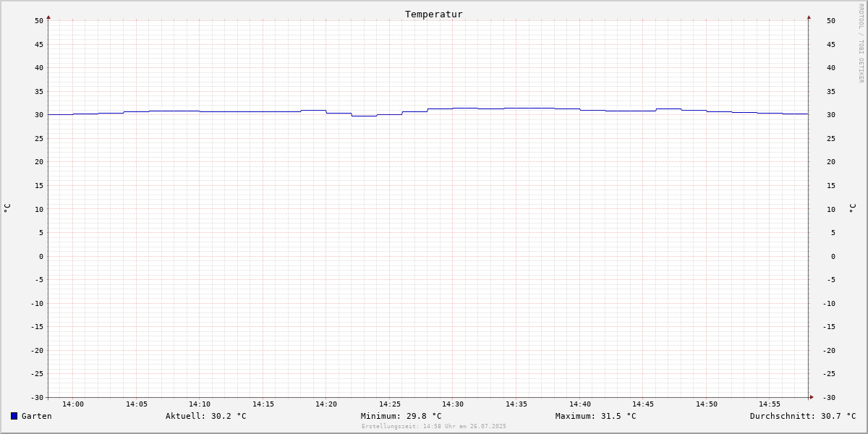Click the 14:10 time axis label
Screen dimensions: 868x434
[x=200, y=404]
